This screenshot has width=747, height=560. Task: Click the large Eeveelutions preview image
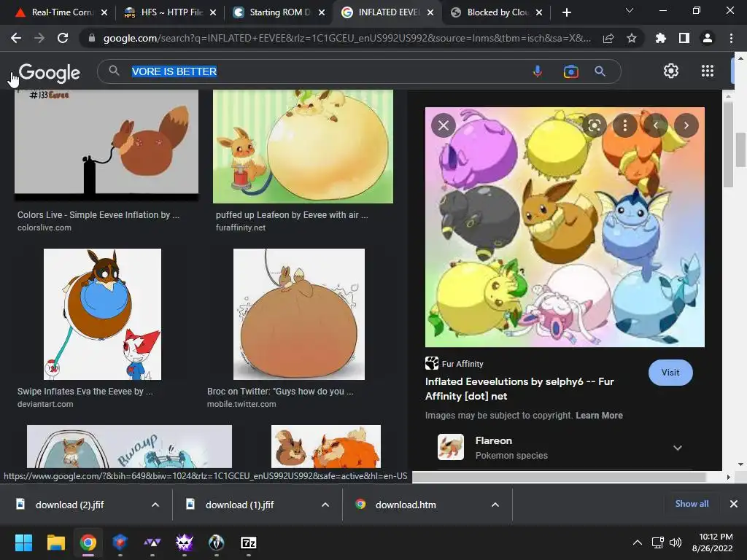(565, 227)
